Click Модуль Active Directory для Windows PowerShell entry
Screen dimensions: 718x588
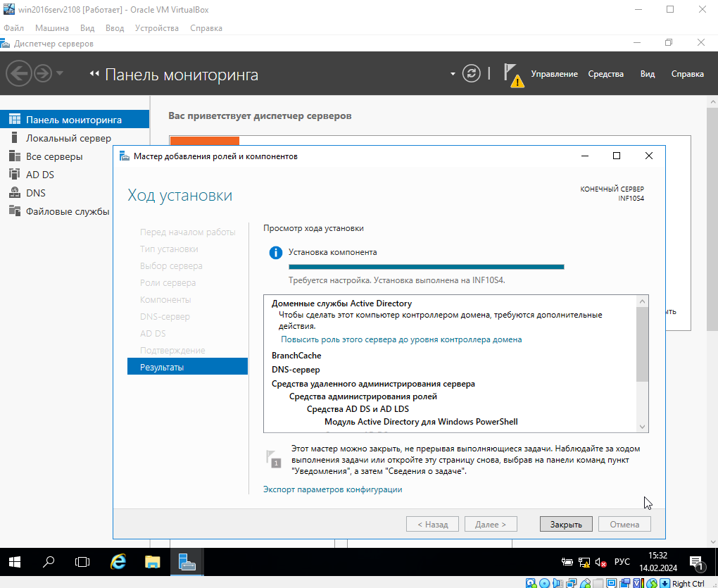[x=421, y=422]
